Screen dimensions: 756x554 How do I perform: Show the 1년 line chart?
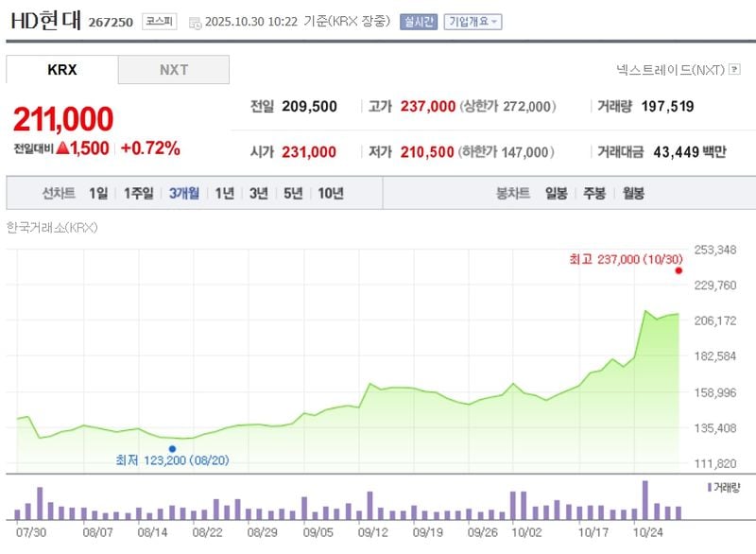click(x=224, y=193)
